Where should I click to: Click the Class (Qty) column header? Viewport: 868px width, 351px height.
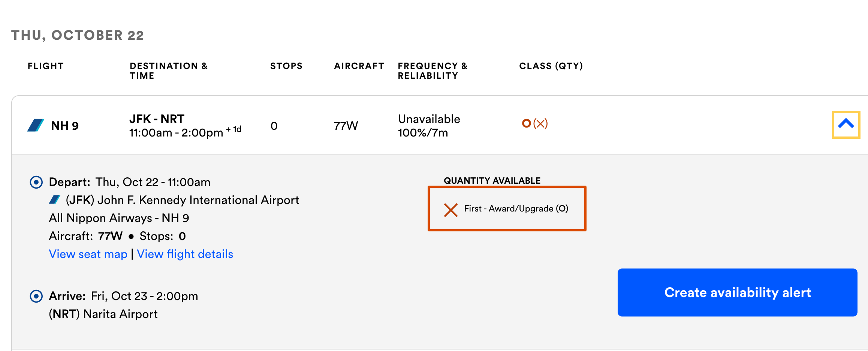pos(551,66)
